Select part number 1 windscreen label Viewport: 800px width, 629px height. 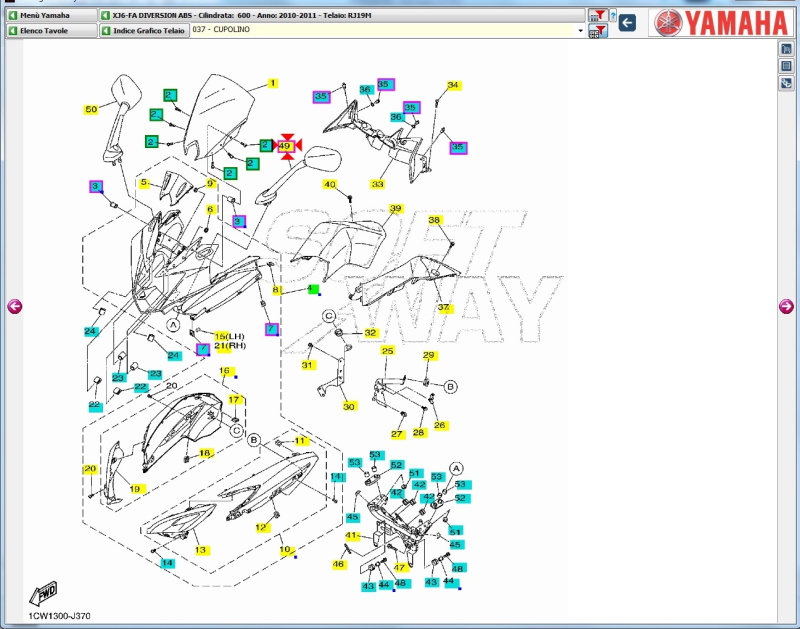272,84
